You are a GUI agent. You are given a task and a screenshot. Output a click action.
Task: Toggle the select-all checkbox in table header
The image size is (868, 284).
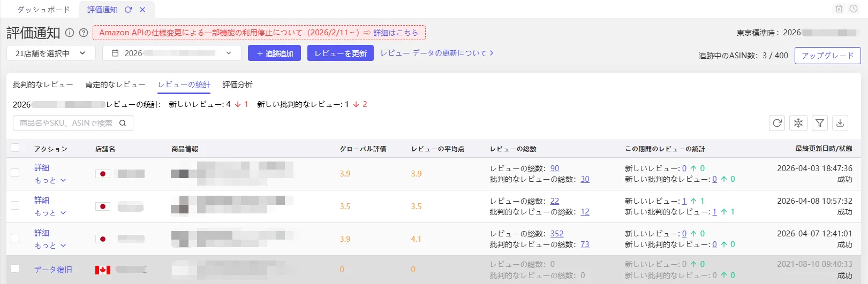tap(15, 148)
